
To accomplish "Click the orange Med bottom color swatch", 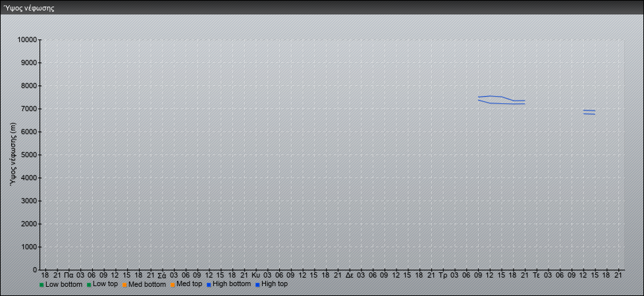I will point(124,285).
